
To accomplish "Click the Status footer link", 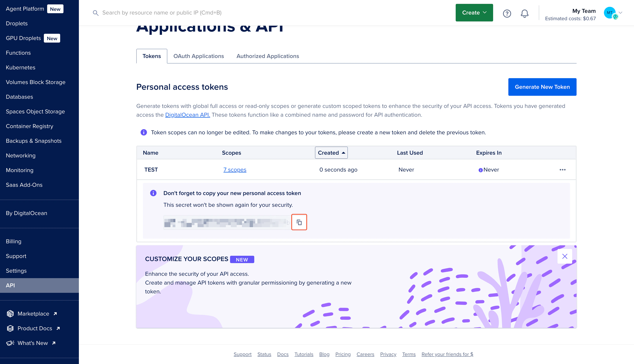I will (264, 354).
